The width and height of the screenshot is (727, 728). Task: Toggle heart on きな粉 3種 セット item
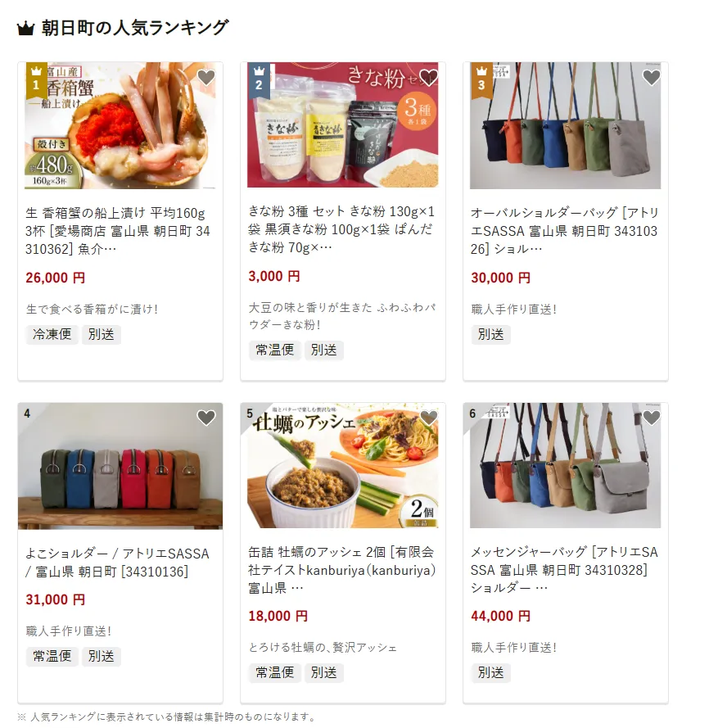pos(428,78)
